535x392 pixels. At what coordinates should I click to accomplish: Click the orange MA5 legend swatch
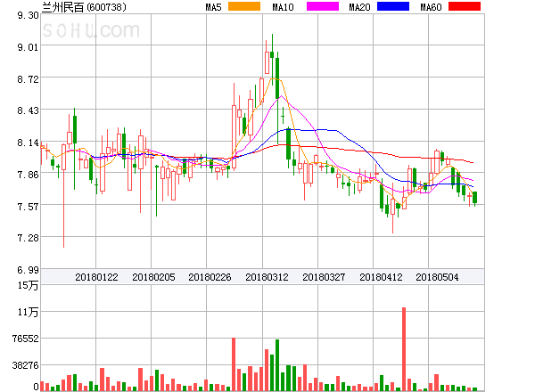pyautogui.click(x=244, y=6)
